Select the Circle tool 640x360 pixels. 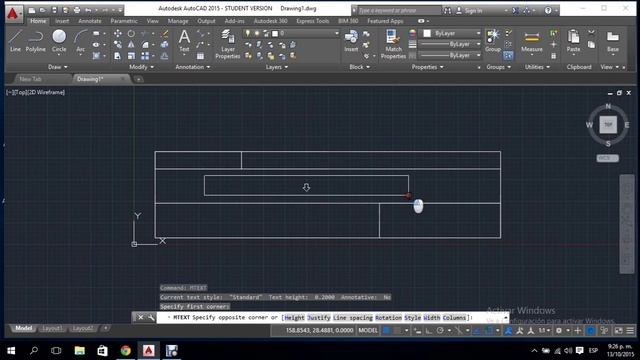click(x=59, y=41)
